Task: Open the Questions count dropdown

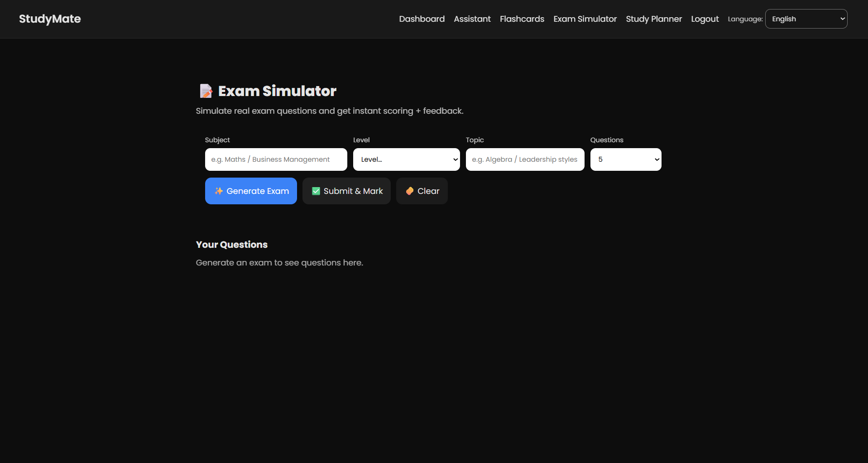Action: click(625, 159)
